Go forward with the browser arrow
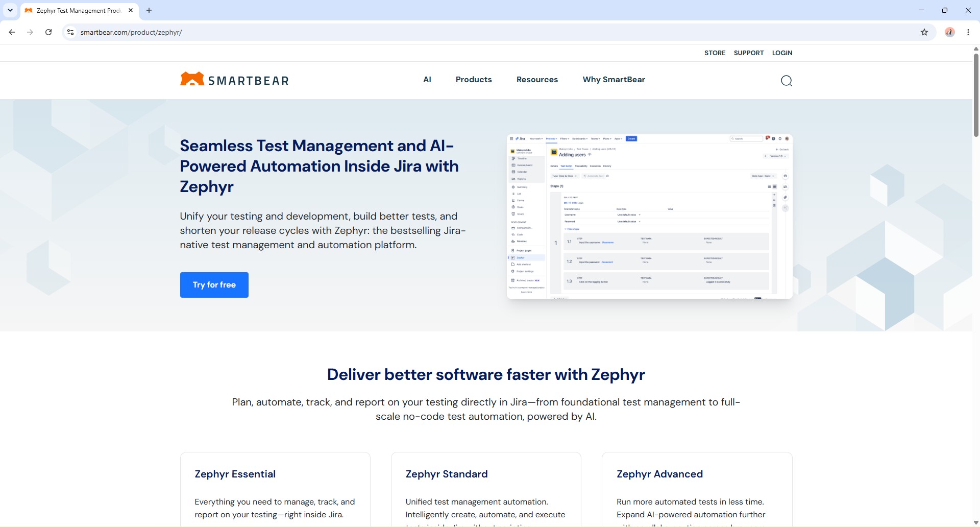 [x=30, y=32]
